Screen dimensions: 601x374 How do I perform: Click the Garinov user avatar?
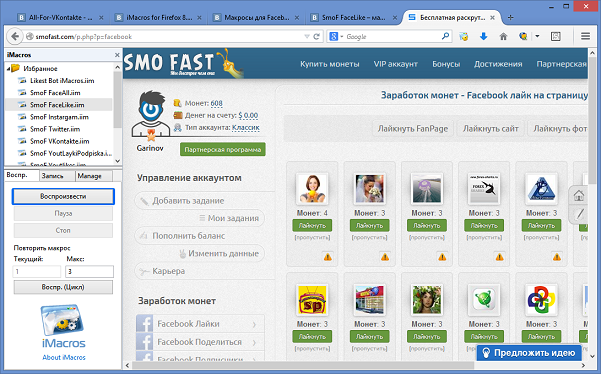pyautogui.click(x=151, y=114)
